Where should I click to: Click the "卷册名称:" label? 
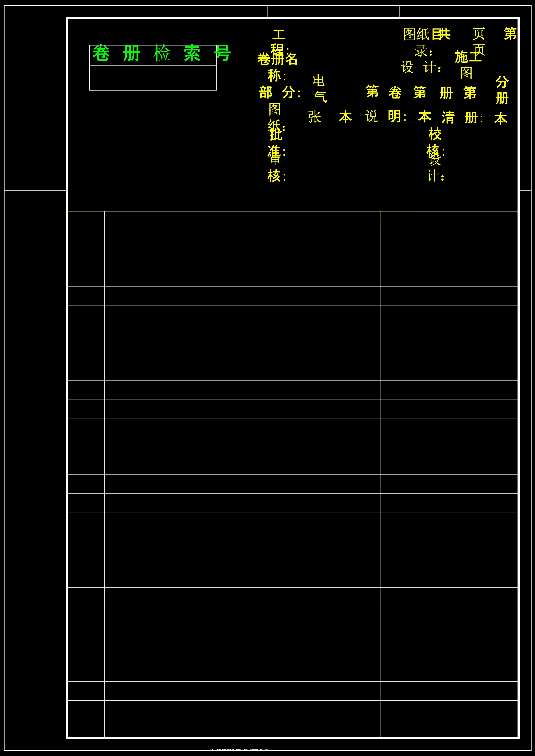(x=277, y=67)
